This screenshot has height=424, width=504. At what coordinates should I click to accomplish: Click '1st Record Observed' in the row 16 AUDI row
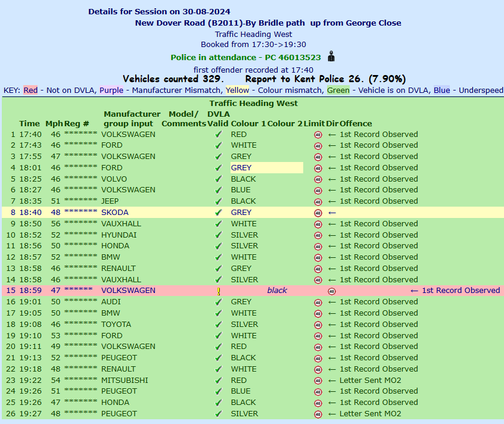[379, 301]
